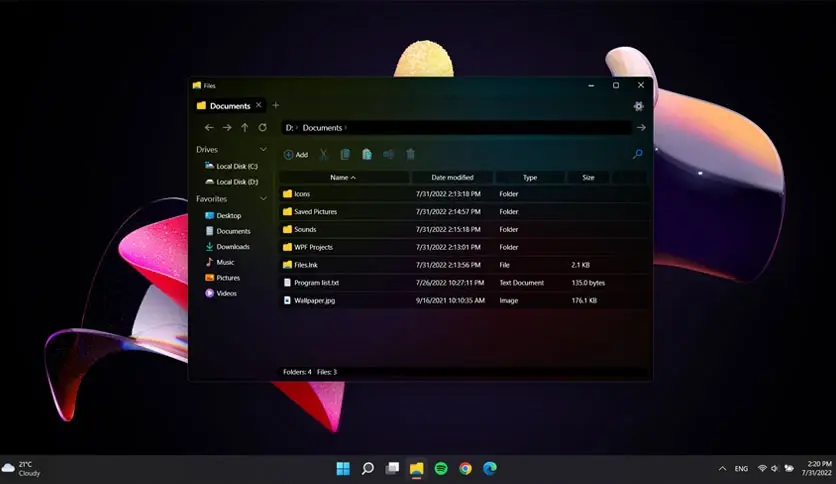Viewport: 836px width, 484px height.
Task: Click the Cut scissors icon
Action: (324, 155)
